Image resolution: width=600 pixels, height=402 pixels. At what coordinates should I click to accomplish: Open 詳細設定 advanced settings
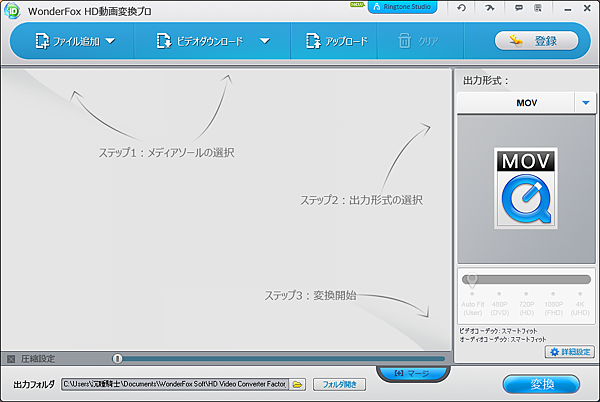click(x=570, y=352)
